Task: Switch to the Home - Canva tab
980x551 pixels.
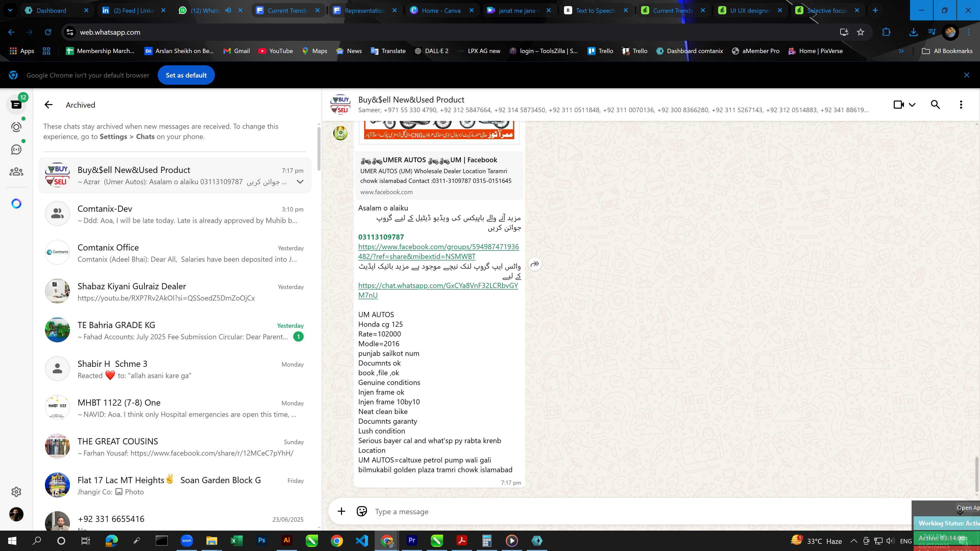Action: [x=441, y=11]
